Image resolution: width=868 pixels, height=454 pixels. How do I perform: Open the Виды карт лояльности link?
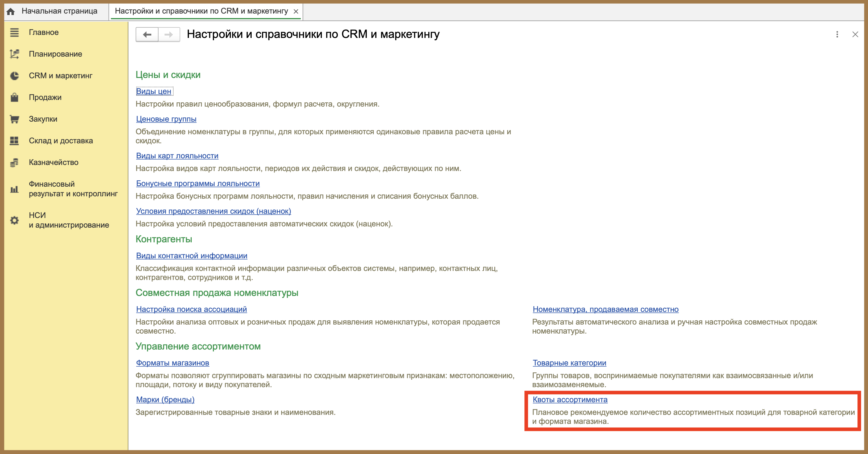tap(177, 156)
